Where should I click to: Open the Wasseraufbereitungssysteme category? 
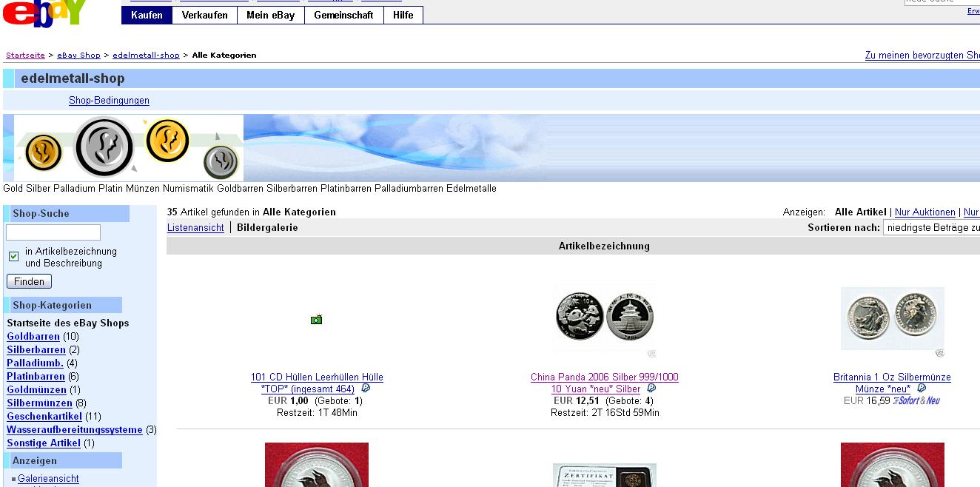[75, 430]
